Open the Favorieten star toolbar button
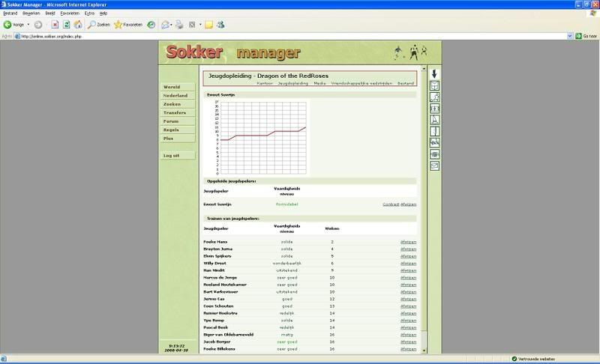 [128, 25]
